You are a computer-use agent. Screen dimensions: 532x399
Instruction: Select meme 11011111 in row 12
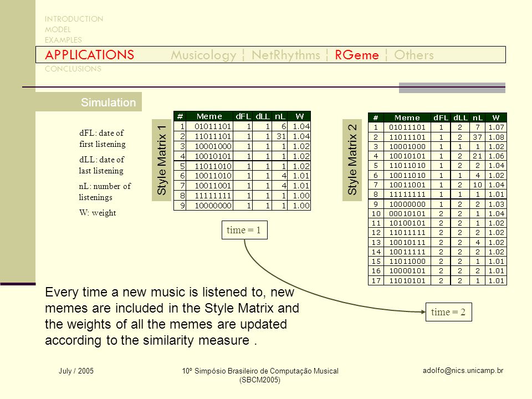407,233
